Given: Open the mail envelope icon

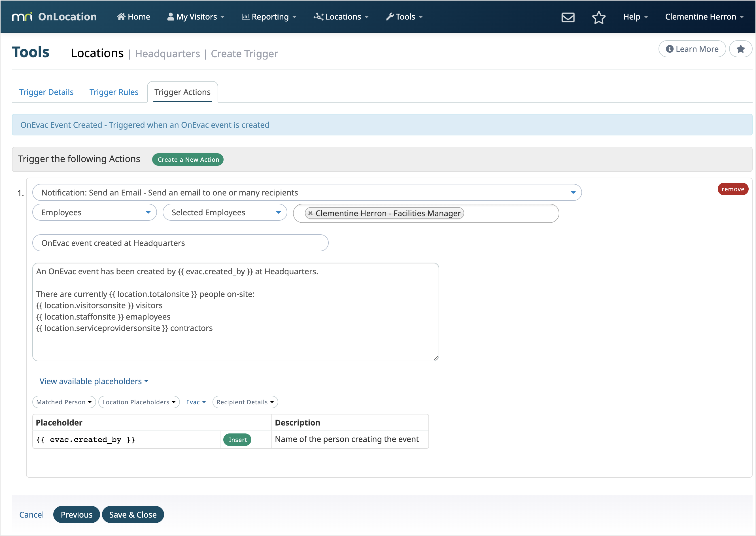Looking at the screenshot, I should (568, 17).
